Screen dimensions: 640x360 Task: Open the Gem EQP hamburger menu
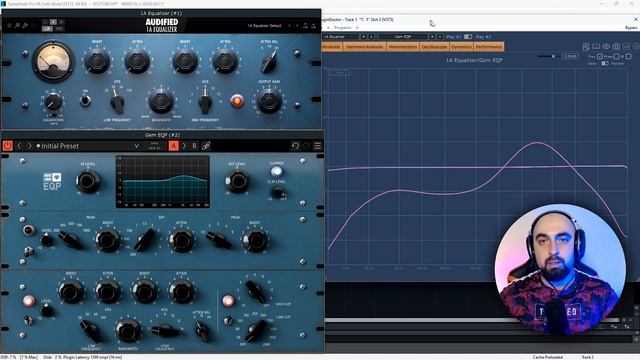point(318,146)
